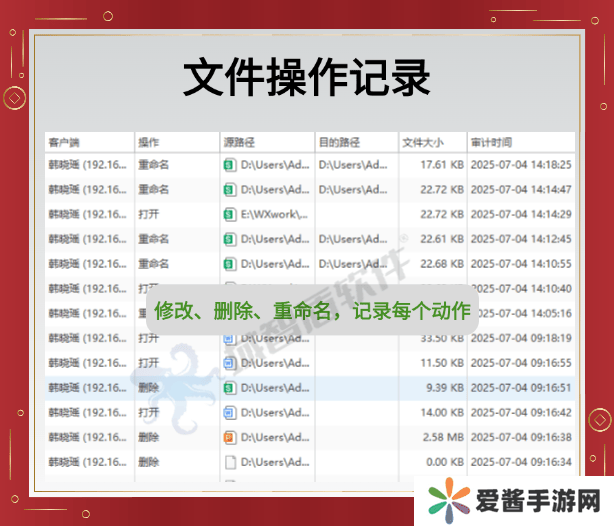Image resolution: width=614 pixels, height=526 pixels.
Task: Click spreadsheet icon in the 9.39 KB row
Action: point(229,387)
